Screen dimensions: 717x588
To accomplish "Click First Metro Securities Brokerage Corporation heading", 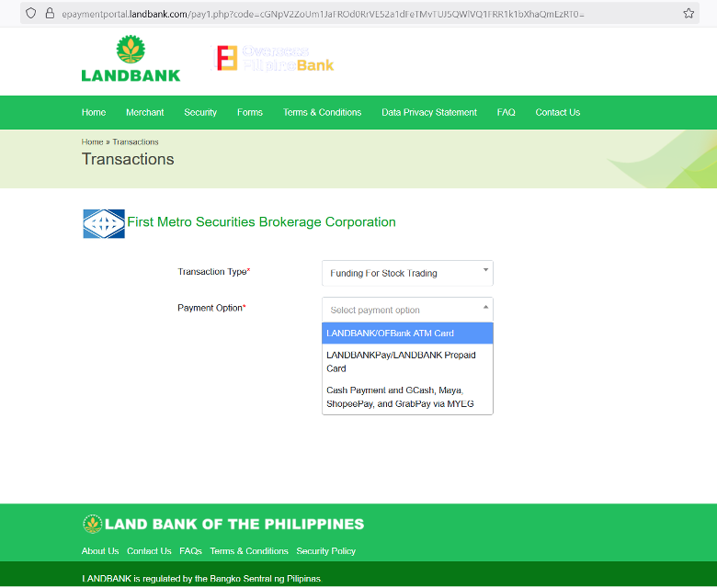I will 261,222.
